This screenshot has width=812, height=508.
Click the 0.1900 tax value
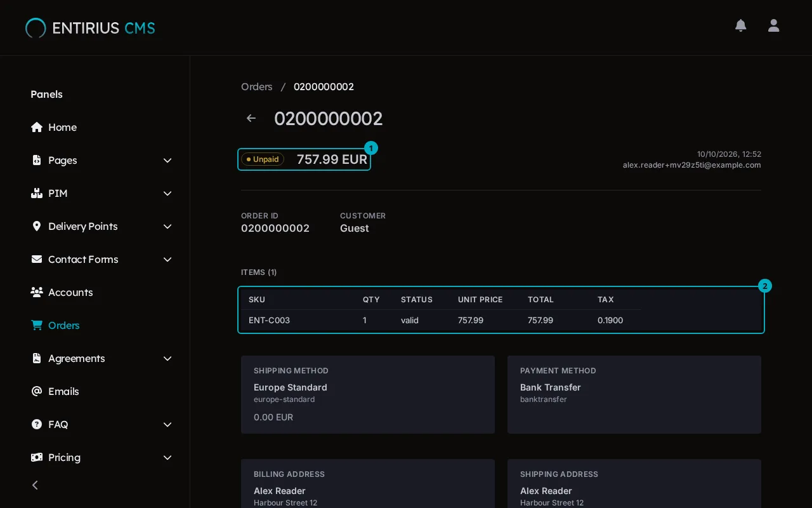610,320
